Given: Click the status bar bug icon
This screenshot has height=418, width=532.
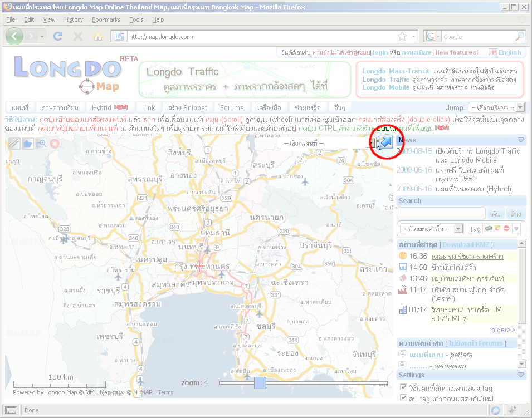Looking at the screenshot, I should (x=512, y=410).
